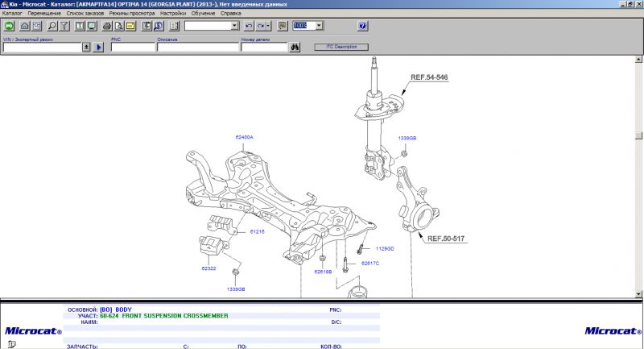Click the Описание input field
Viewport: 644px width, 349px height.
[x=198, y=48]
